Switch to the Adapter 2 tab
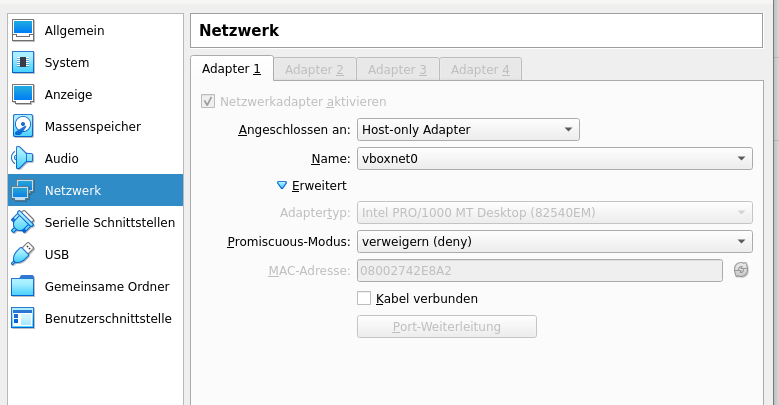The height and width of the screenshot is (405, 779). click(x=314, y=69)
